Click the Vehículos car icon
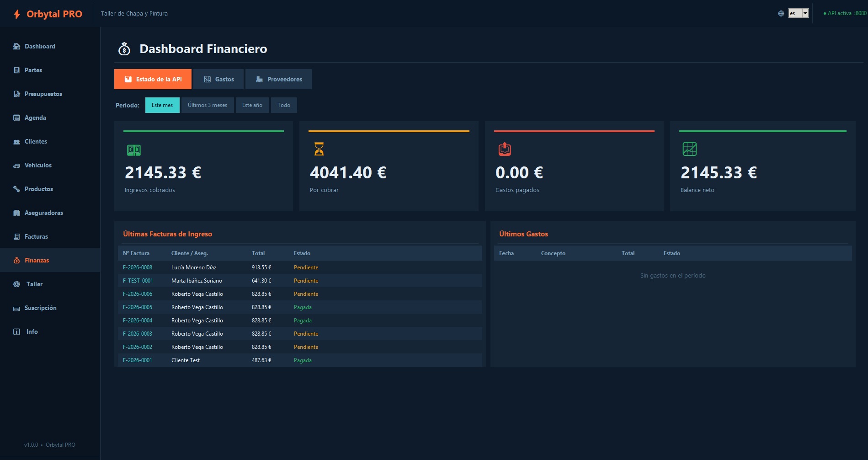 pyautogui.click(x=17, y=166)
